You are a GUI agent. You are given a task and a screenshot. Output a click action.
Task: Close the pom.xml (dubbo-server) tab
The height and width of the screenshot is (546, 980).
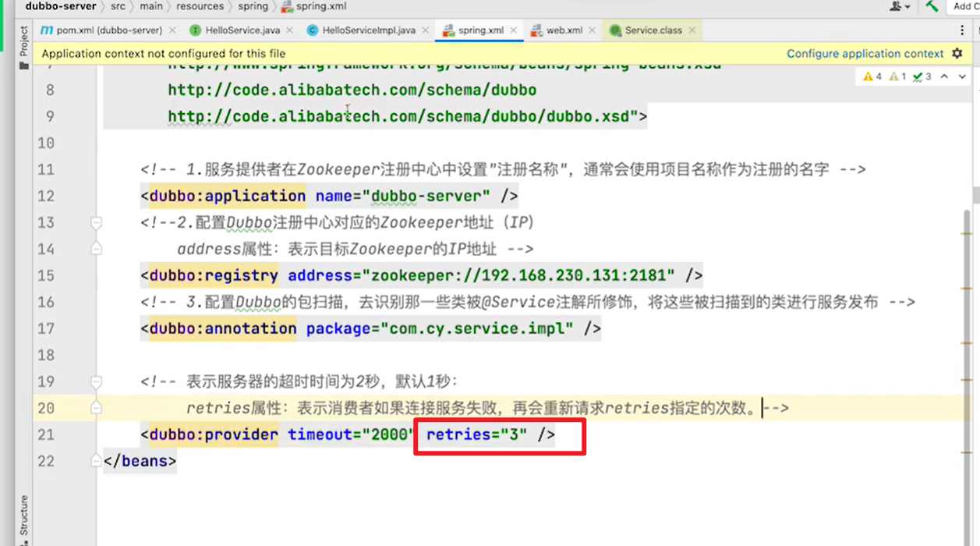[x=172, y=30]
